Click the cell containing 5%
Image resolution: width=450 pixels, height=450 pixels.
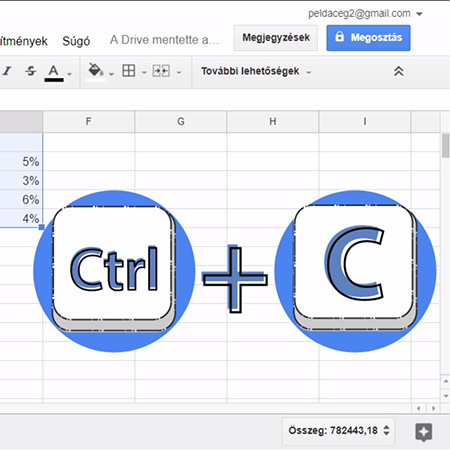(x=21, y=162)
